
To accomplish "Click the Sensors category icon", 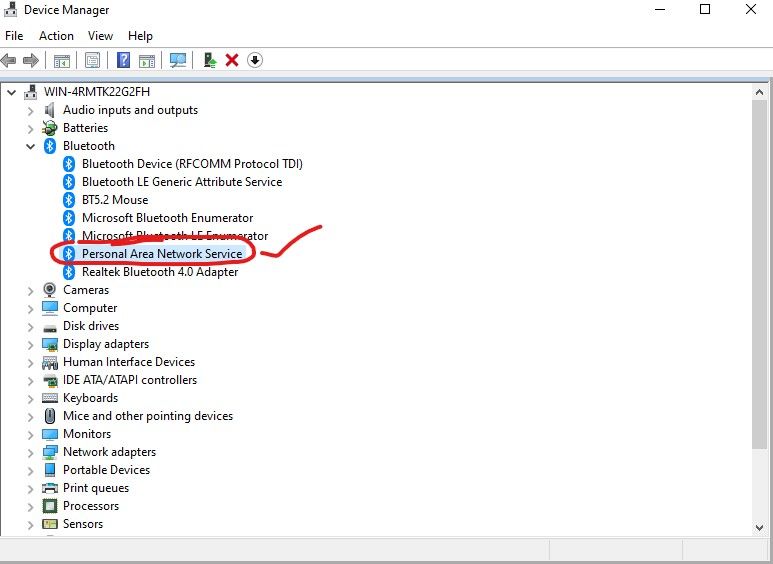I will [x=50, y=524].
